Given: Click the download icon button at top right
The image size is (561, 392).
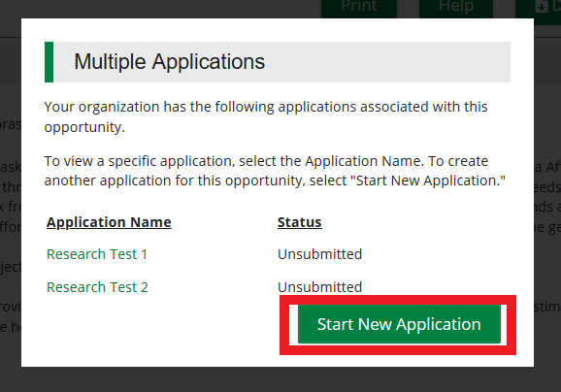Looking at the screenshot, I should (541, 7).
